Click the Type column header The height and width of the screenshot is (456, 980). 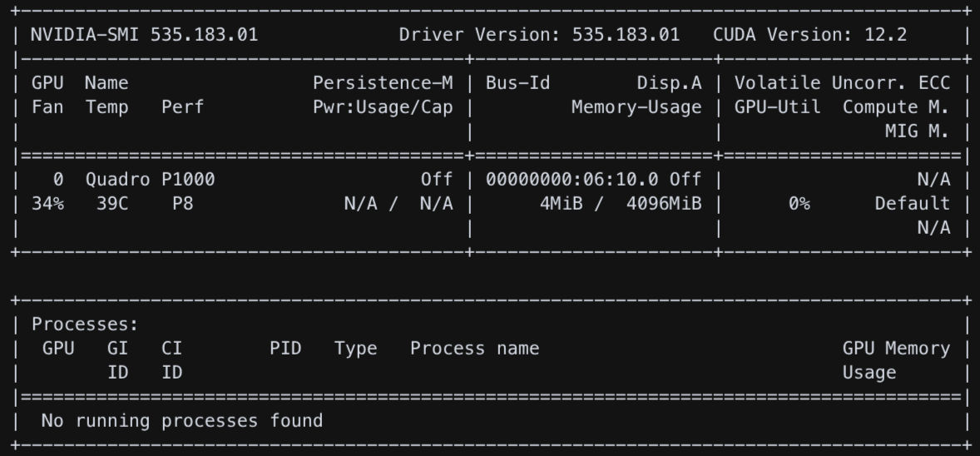355,349
